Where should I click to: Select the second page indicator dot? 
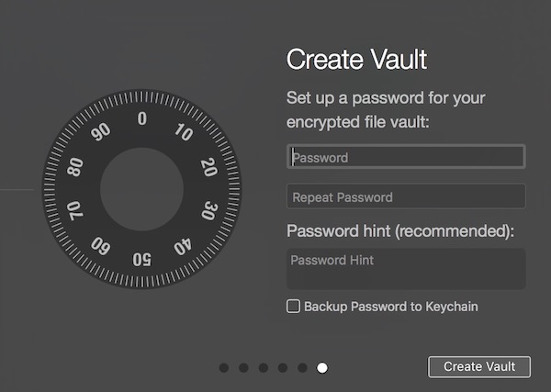tap(243, 368)
